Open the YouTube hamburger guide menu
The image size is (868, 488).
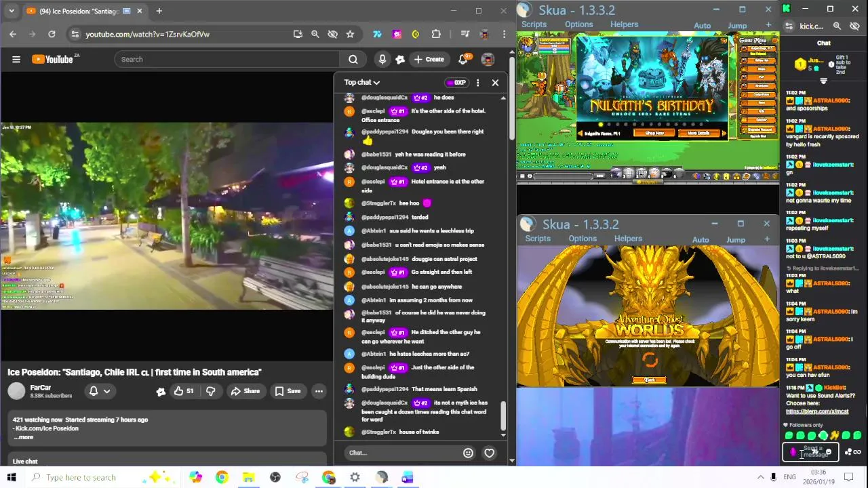click(x=16, y=60)
